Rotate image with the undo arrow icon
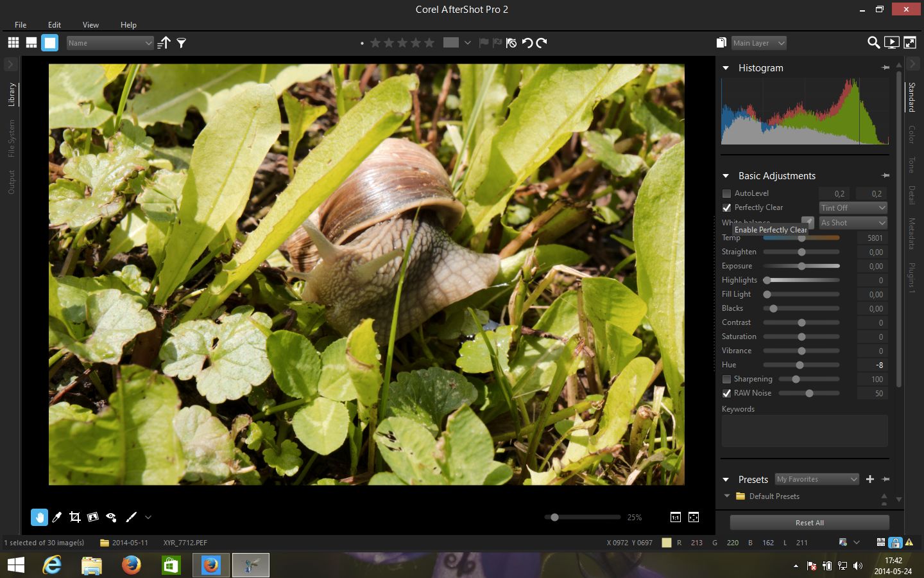The width and height of the screenshot is (924, 578). (x=527, y=43)
